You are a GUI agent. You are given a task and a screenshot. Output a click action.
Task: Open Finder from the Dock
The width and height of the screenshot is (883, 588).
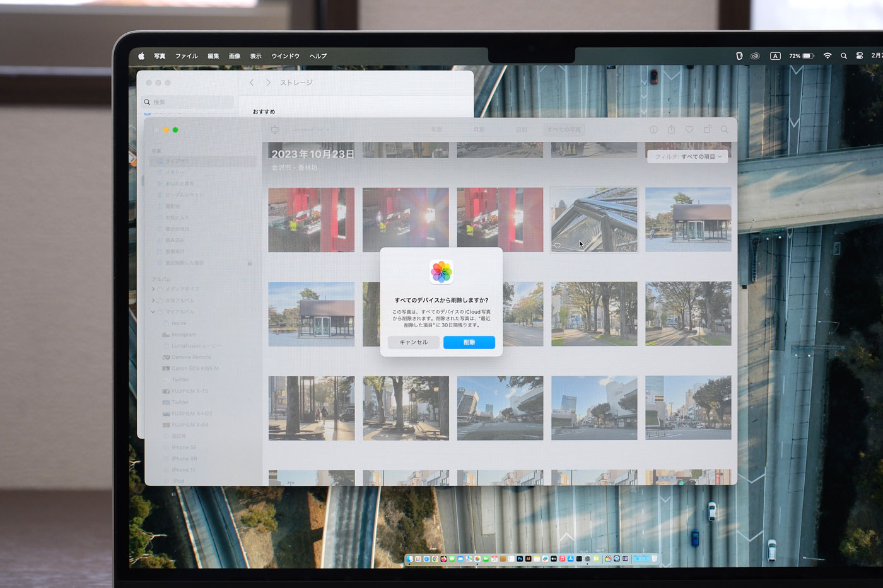[x=410, y=559]
